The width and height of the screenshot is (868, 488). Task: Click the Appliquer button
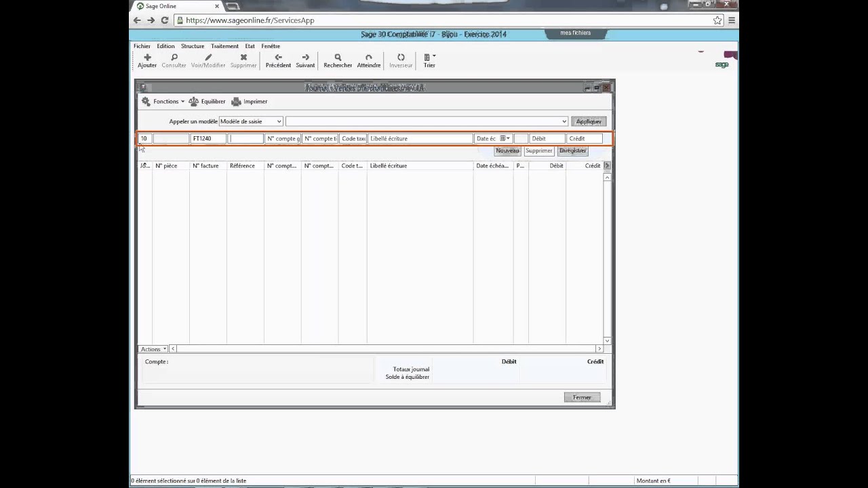589,121
